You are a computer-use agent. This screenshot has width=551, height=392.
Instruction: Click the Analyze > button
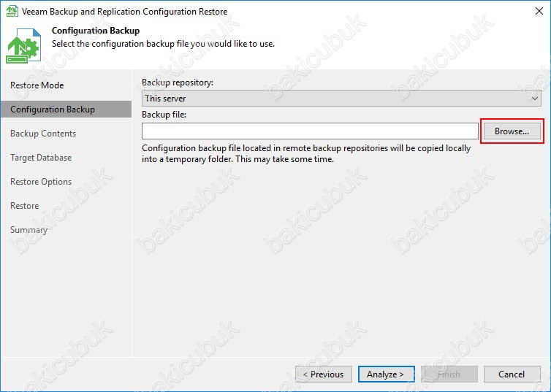click(386, 374)
